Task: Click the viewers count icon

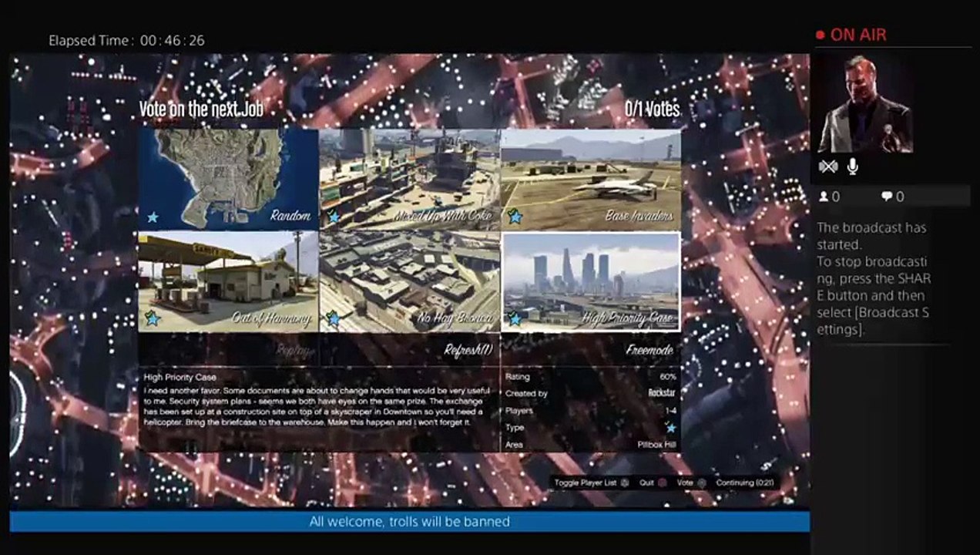Action: pos(824,197)
